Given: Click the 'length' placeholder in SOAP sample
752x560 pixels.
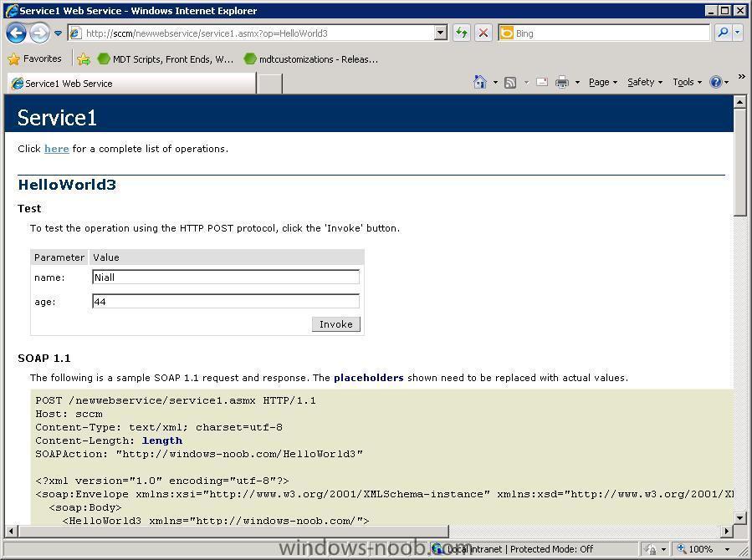Looking at the screenshot, I should pyautogui.click(x=162, y=440).
